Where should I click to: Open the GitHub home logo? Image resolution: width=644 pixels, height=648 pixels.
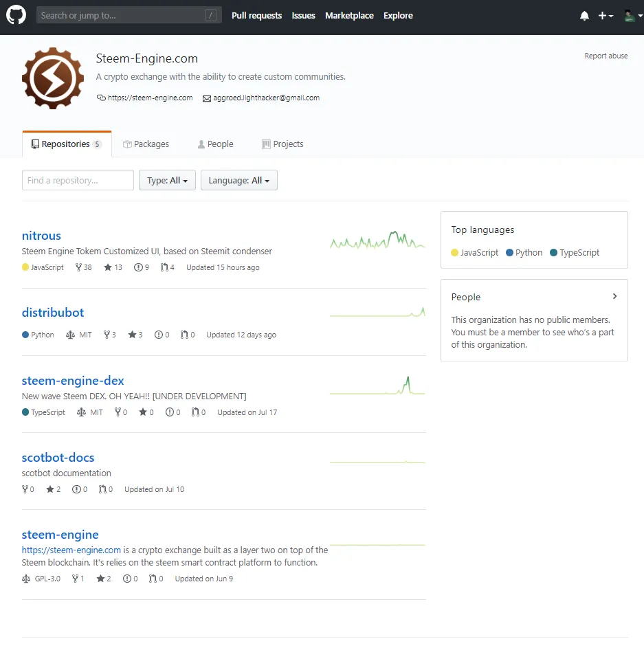tap(16, 15)
